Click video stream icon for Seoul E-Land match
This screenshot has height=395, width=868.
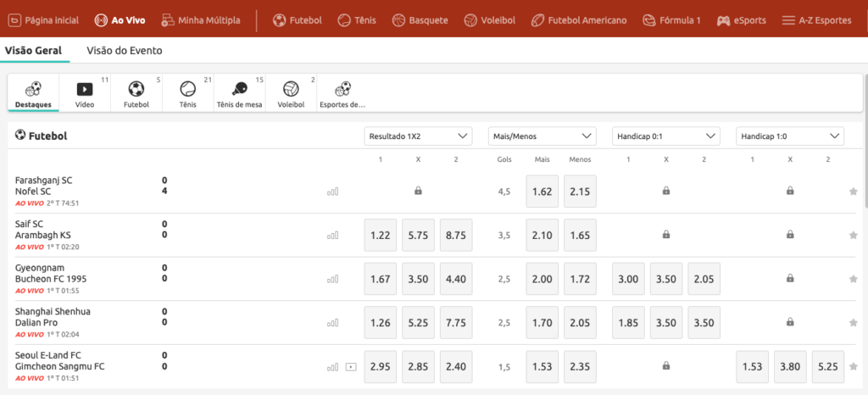tap(351, 367)
